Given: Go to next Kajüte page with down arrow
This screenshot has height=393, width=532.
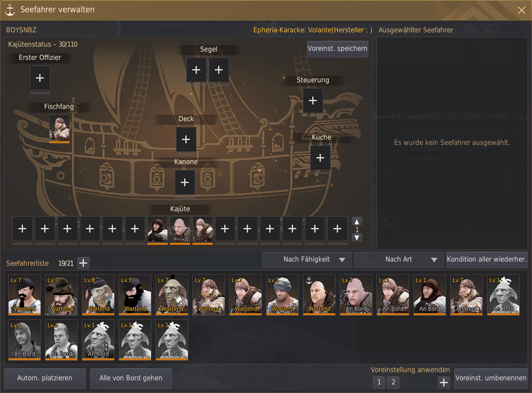Looking at the screenshot, I should 357,237.
